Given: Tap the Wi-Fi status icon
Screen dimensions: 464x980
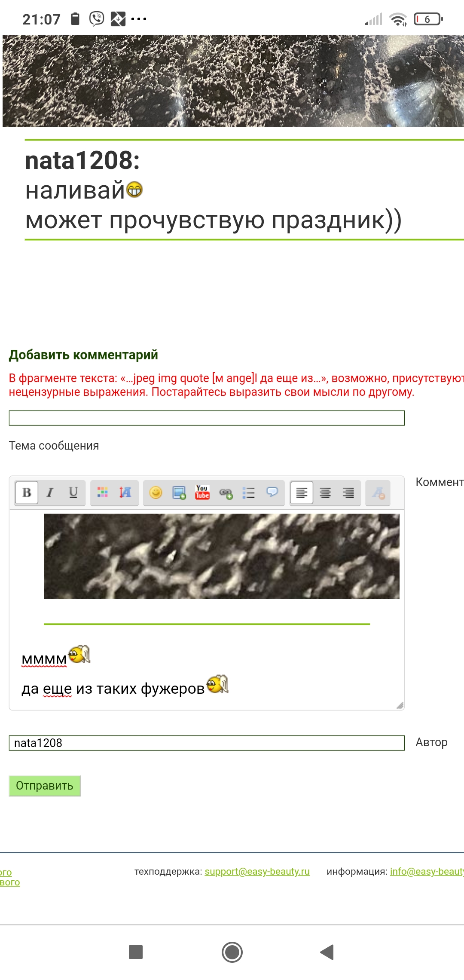Looking at the screenshot, I should [x=398, y=19].
